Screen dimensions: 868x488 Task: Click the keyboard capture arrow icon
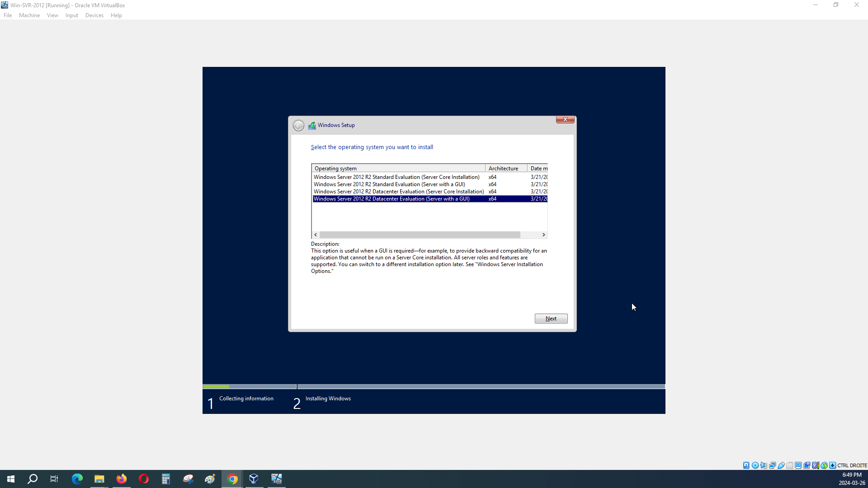(x=832, y=465)
